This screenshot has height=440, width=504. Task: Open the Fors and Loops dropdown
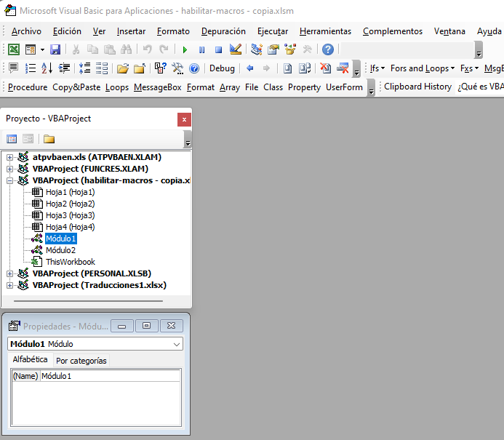click(x=423, y=68)
